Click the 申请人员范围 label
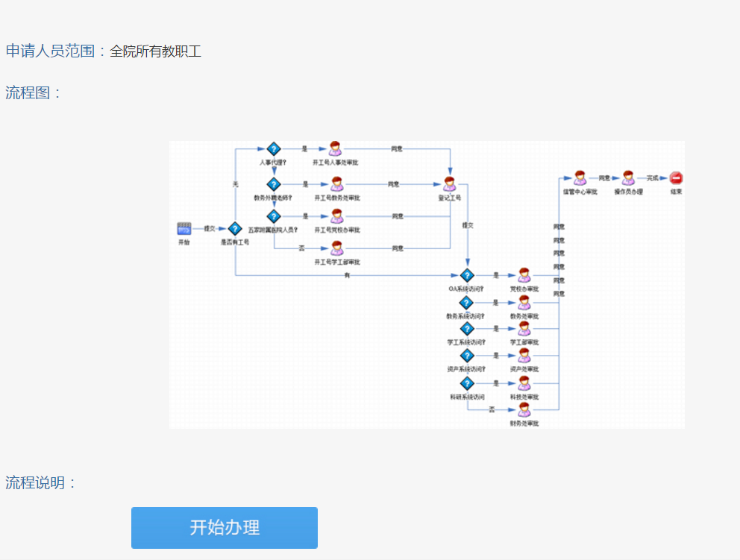The width and height of the screenshot is (740, 560). coord(51,51)
